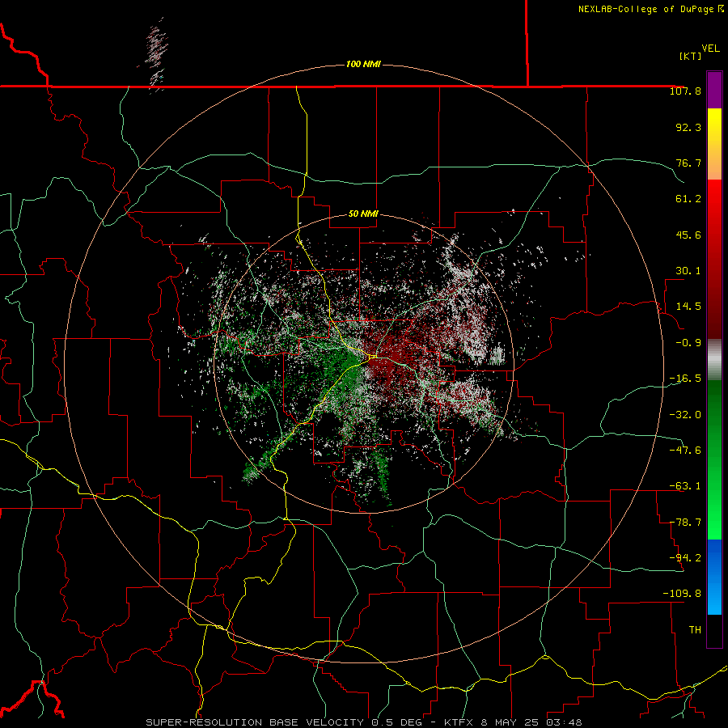Click the 30.1 velocity scale value

click(x=688, y=271)
